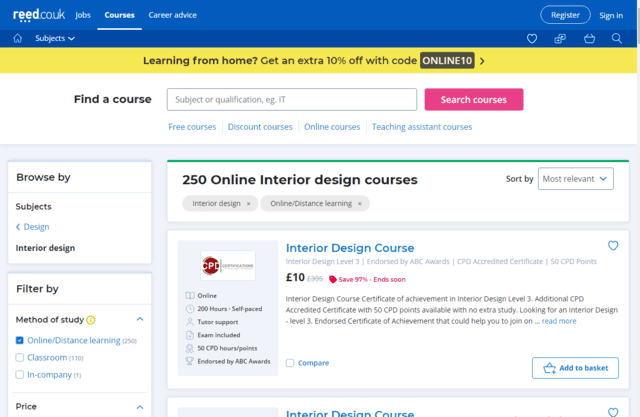Save Interior Design Course with heart icon
Viewport: 640px width, 417px height.
tap(613, 246)
